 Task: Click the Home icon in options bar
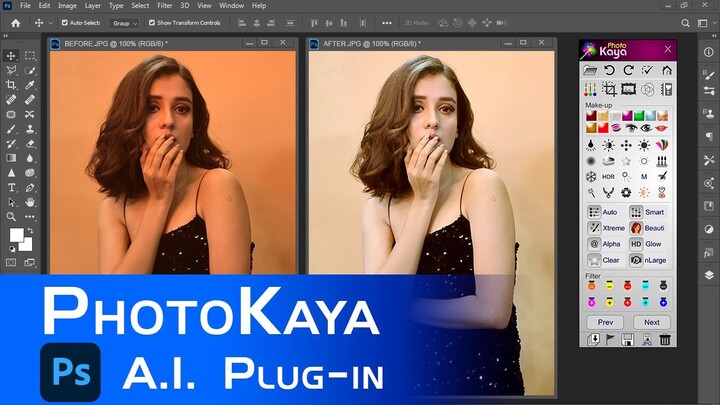pos(16,23)
